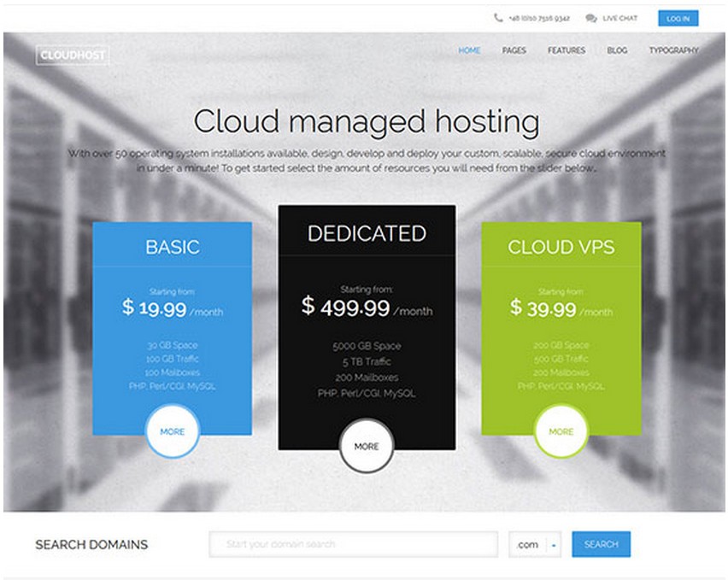Select the HOME tab in the navigation
728x580 pixels.
click(468, 50)
